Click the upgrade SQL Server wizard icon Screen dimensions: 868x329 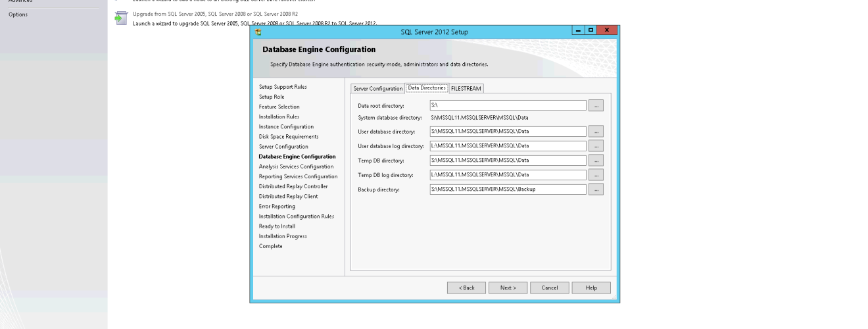pos(120,18)
